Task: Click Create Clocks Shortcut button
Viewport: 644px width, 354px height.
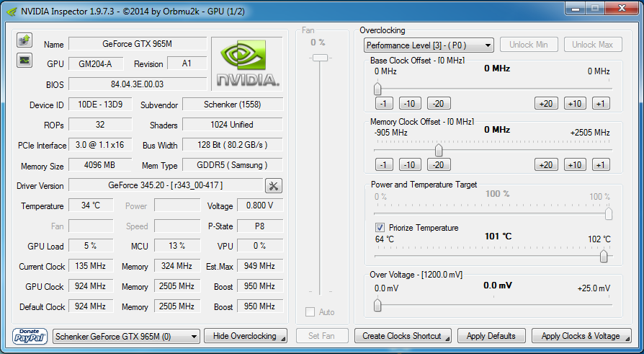Action: point(403,336)
